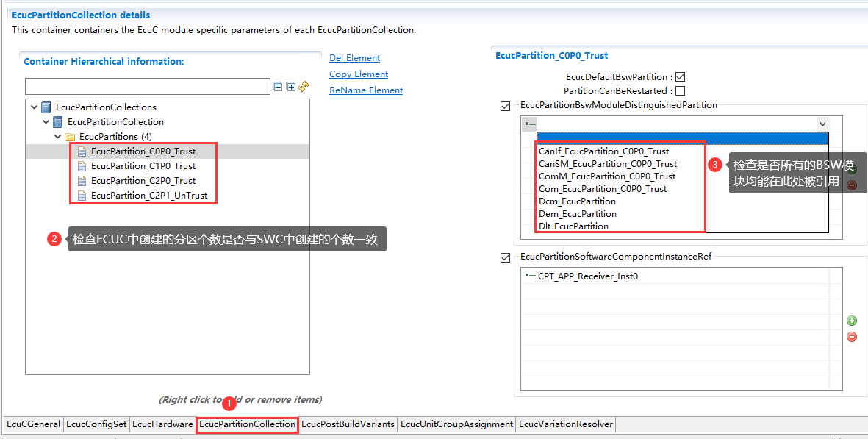Select the EcucPartition_C1P0_Trust tree item
Viewport: 868px width, 439px height.
[143, 166]
